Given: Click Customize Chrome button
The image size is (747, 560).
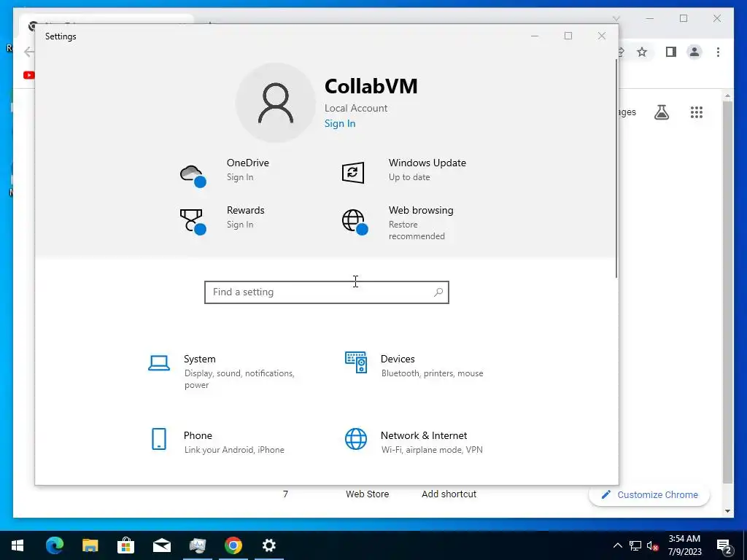Looking at the screenshot, I should pos(649,495).
